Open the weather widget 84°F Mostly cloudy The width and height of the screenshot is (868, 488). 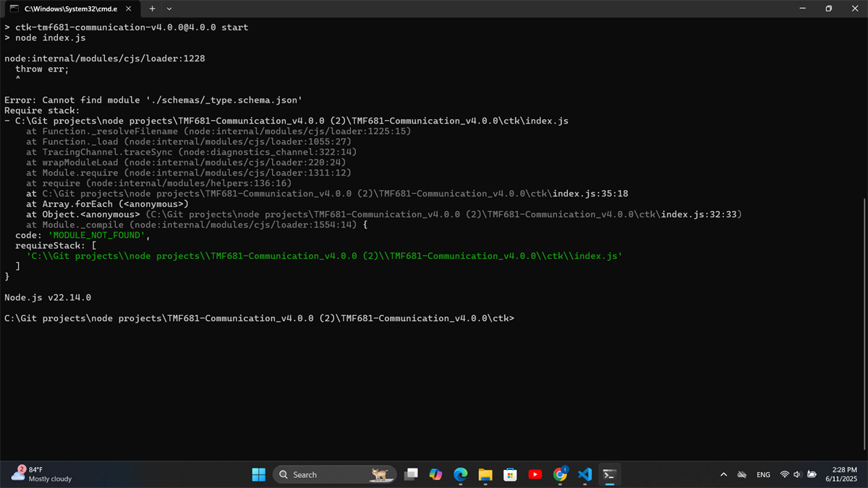click(42, 474)
